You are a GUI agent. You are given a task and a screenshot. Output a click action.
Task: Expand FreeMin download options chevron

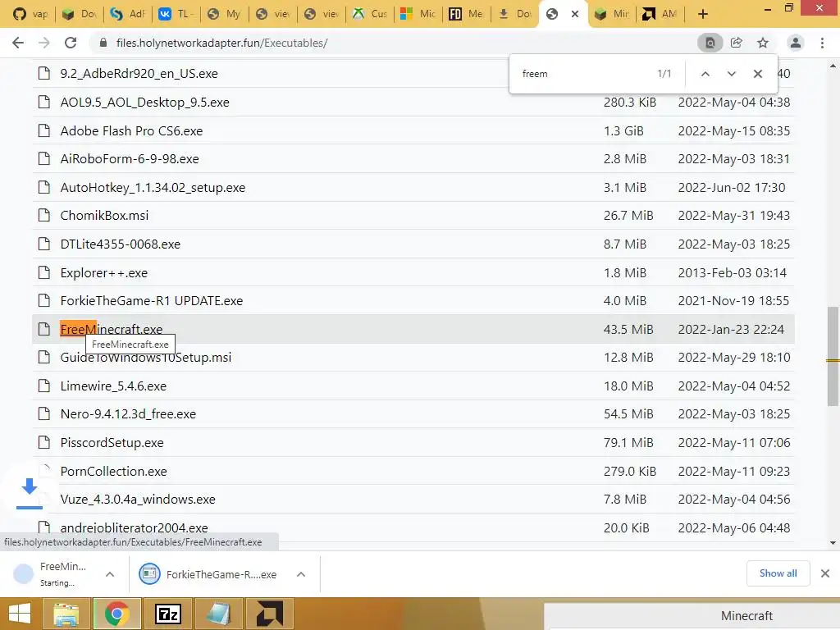point(110,574)
